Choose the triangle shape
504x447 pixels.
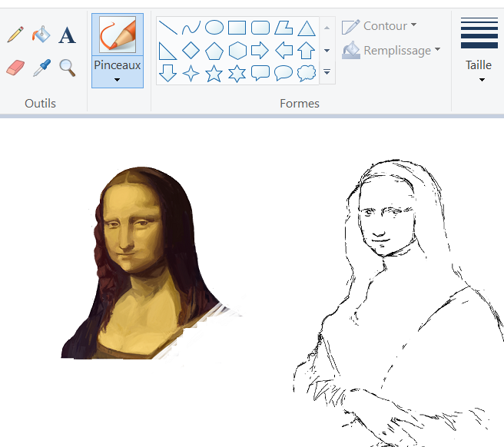pyautogui.click(x=307, y=28)
